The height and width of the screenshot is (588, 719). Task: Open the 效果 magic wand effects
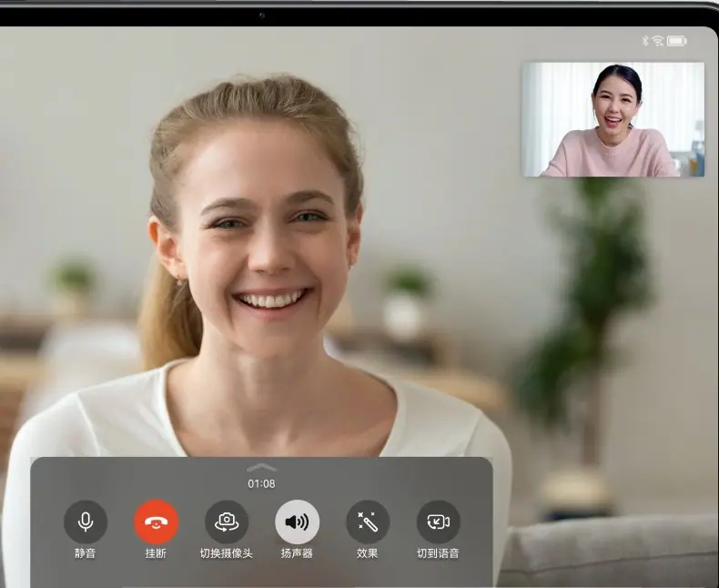(368, 522)
